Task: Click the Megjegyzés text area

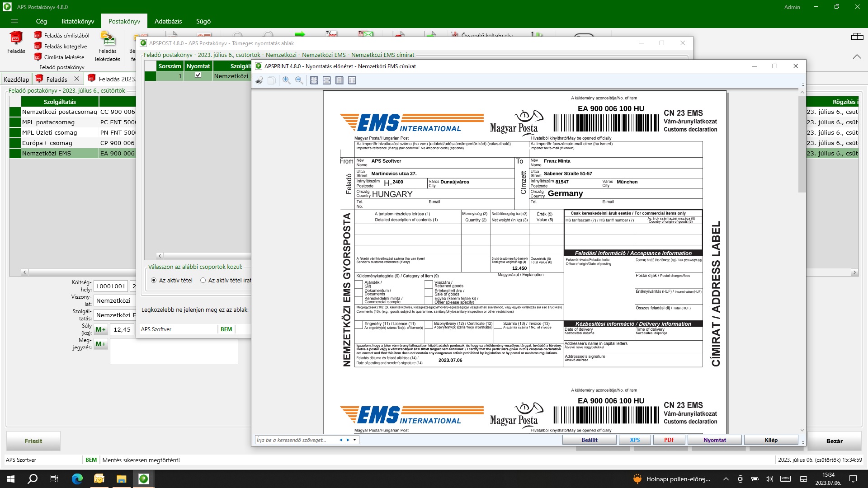Action: pos(174,352)
